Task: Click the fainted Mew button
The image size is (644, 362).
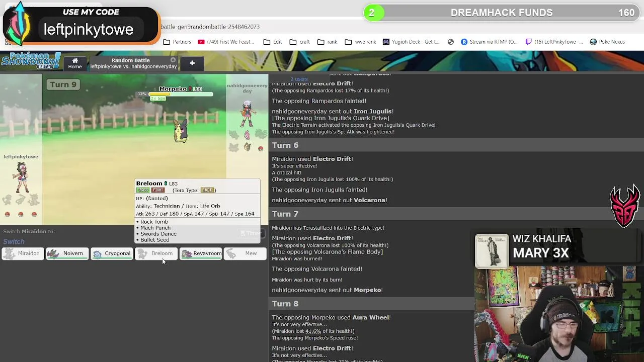Action: coord(245,253)
